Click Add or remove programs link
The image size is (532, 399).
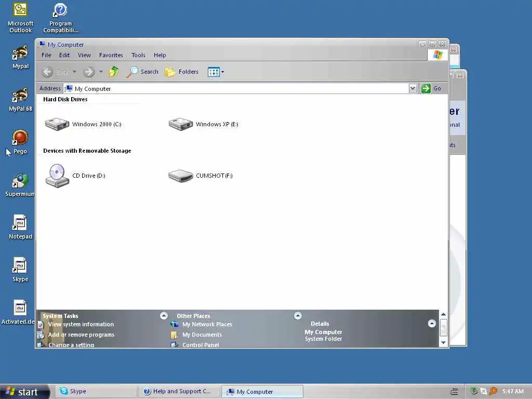[x=81, y=335]
